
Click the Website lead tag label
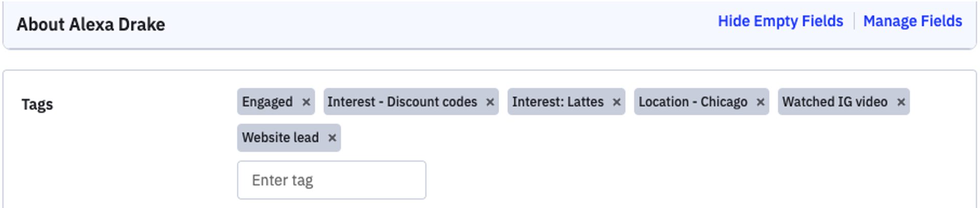coord(280,138)
